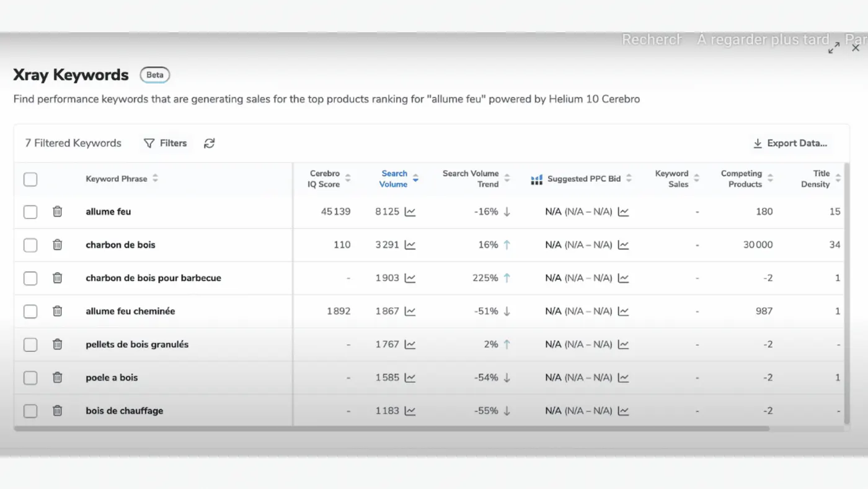Toggle the select-all header checkbox
The image size is (868, 489).
(x=30, y=179)
